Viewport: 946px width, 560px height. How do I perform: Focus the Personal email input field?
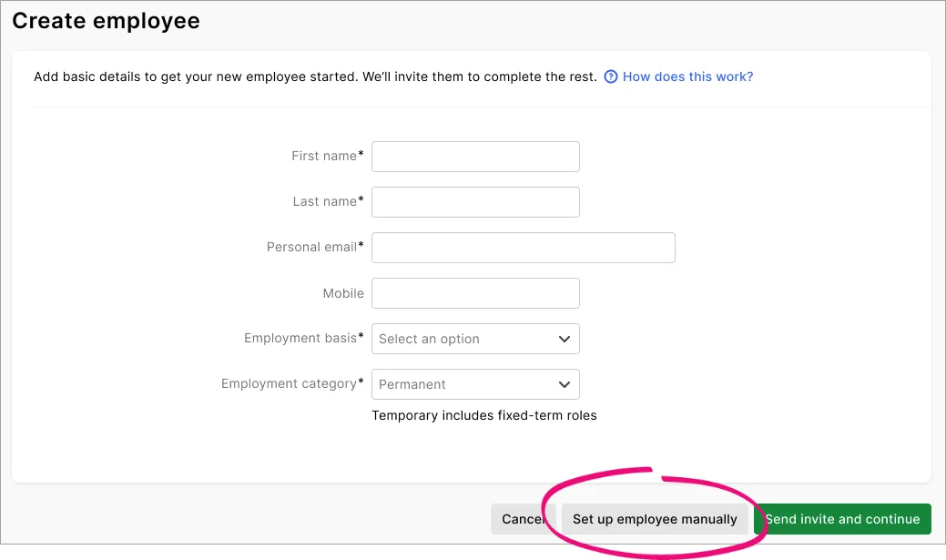coord(523,247)
